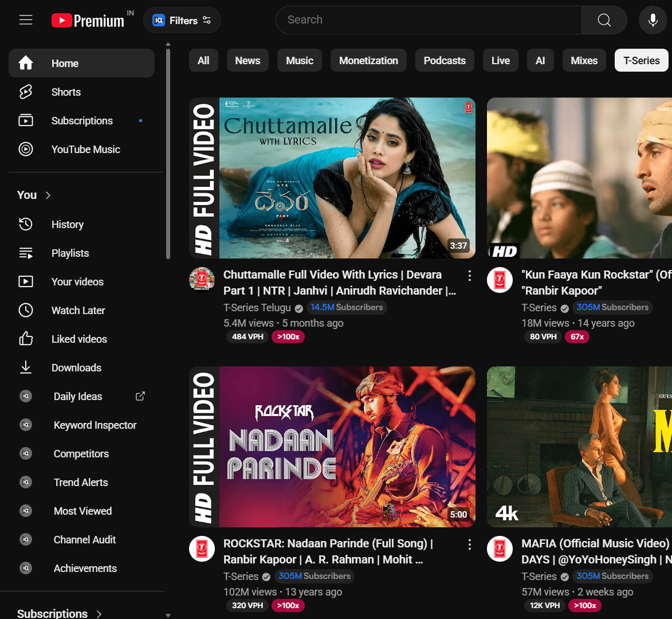Select the Music filter chip

(x=300, y=61)
